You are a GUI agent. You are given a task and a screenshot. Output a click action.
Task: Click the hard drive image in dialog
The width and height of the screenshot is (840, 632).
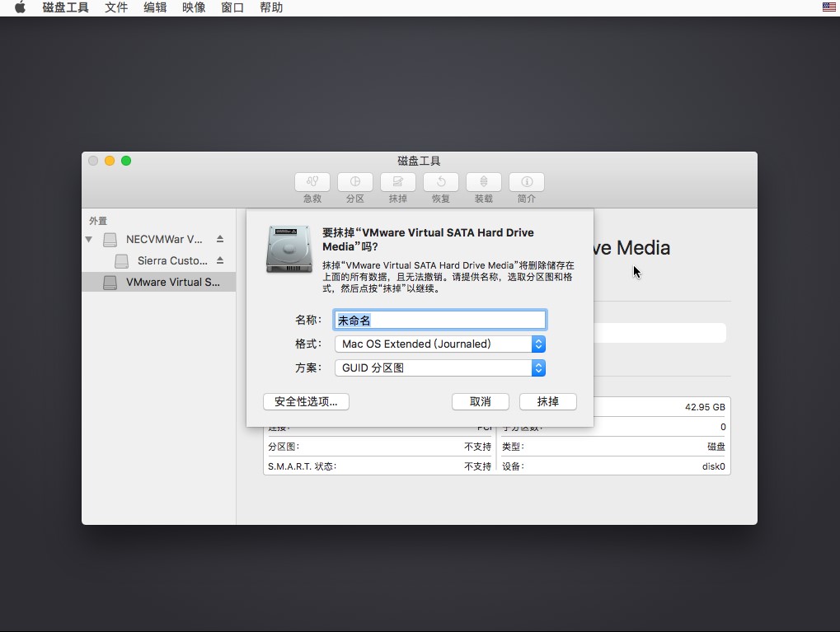[x=289, y=249]
